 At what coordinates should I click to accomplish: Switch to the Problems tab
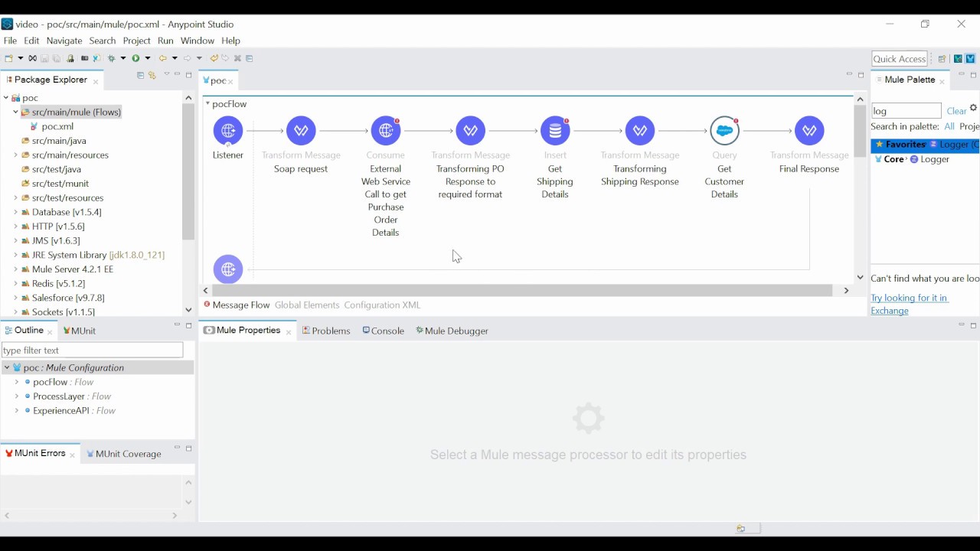pos(327,331)
